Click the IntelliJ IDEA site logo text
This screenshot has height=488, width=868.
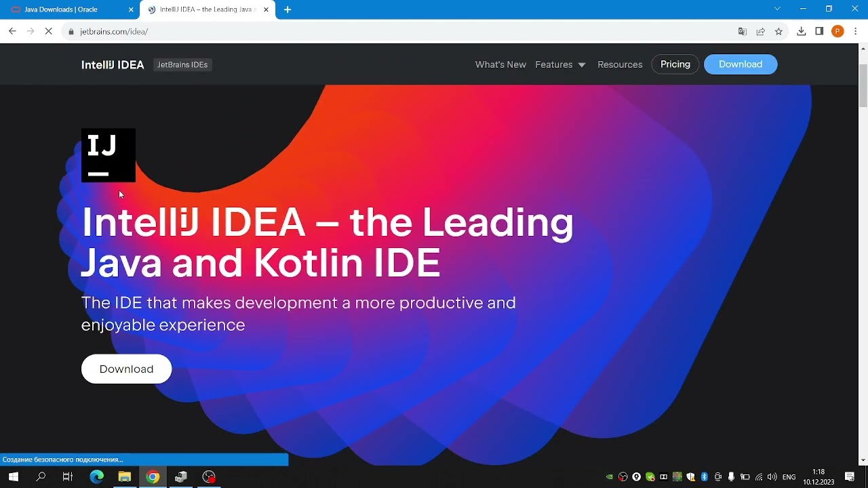pos(113,64)
